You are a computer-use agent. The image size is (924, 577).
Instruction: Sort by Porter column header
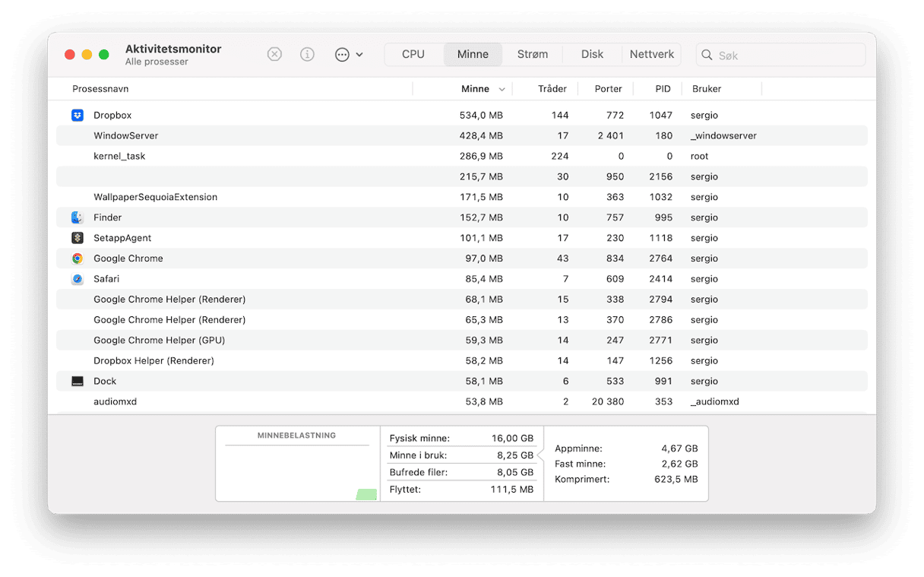pyautogui.click(x=609, y=89)
